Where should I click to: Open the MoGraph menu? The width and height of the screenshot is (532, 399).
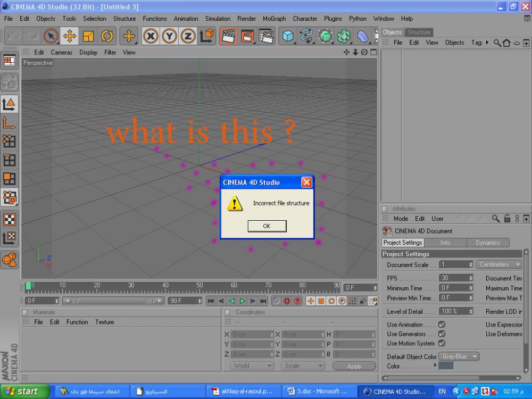point(274,19)
